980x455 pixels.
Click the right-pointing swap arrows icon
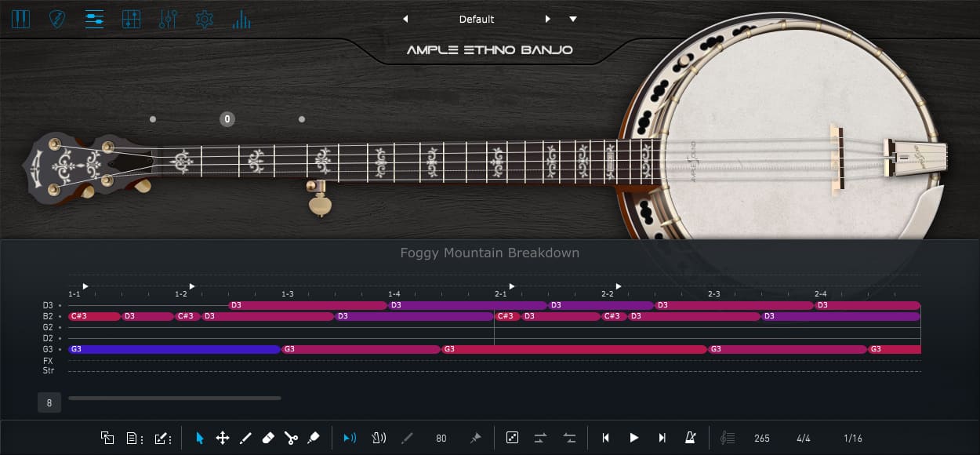pos(540,438)
